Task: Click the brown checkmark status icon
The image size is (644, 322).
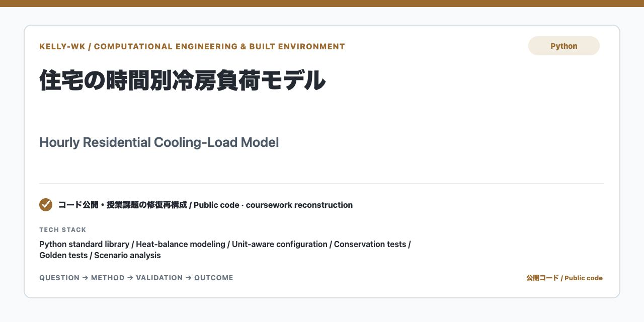Action: click(46, 205)
